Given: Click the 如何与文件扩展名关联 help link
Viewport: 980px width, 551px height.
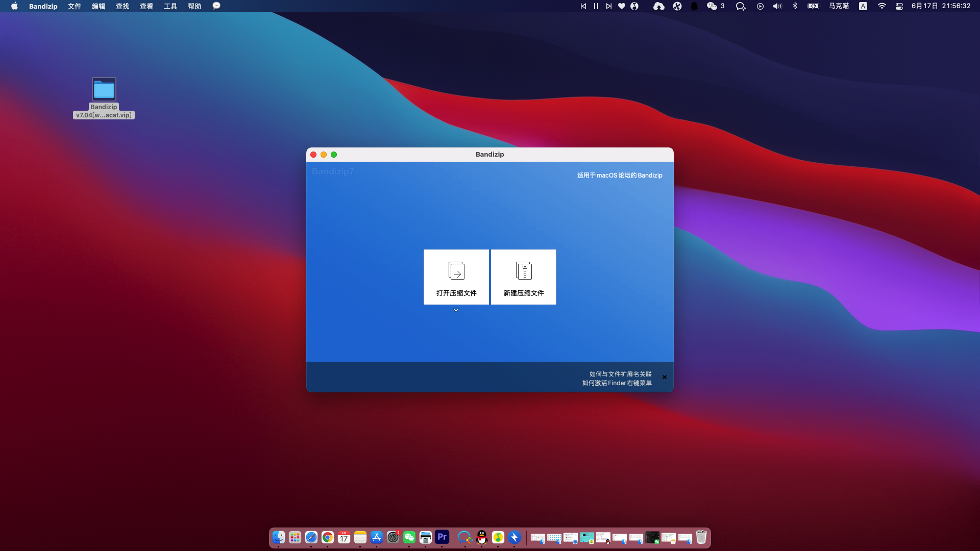Looking at the screenshot, I should point(620,374).
